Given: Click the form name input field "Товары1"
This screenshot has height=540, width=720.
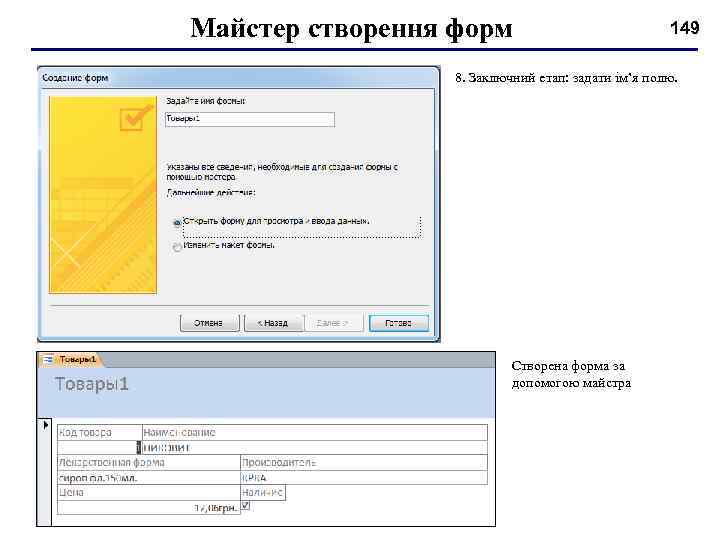Looking at the screenshot, I should (x=250, y=119).
